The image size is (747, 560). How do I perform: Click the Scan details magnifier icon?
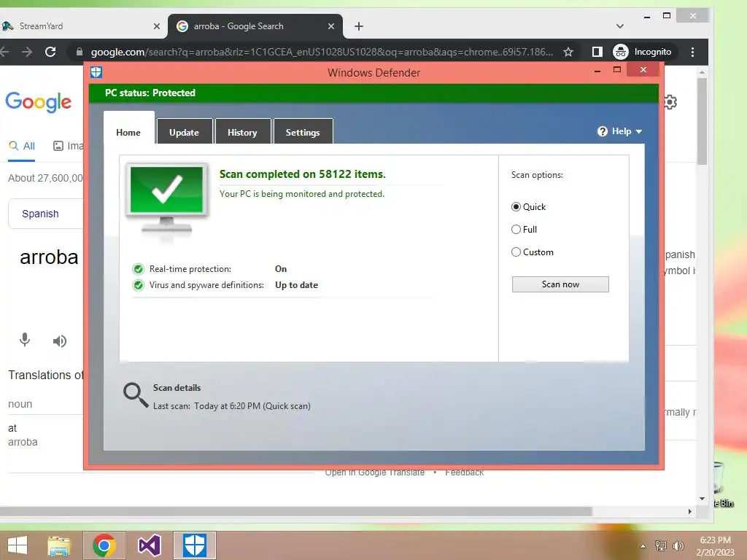pyautogui.click(x=136, y=395)
